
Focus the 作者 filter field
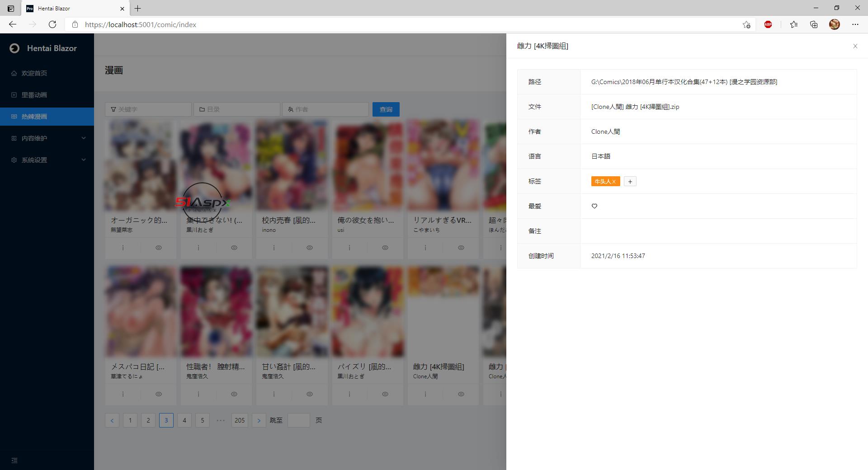[325, 109]
